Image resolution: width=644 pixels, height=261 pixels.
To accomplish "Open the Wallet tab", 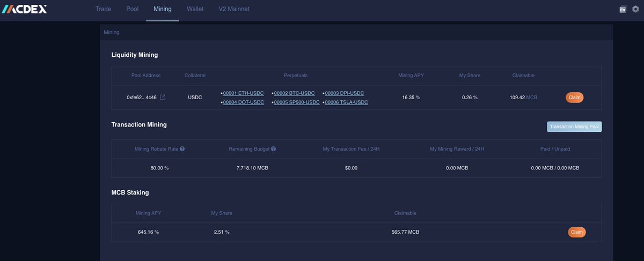I will click(x=195, y=9).
